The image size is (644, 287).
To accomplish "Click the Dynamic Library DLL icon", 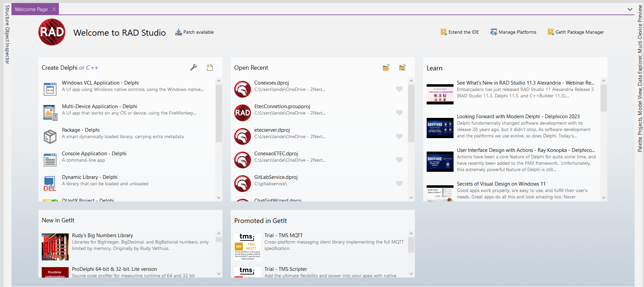I will click(x=50, y=184).
